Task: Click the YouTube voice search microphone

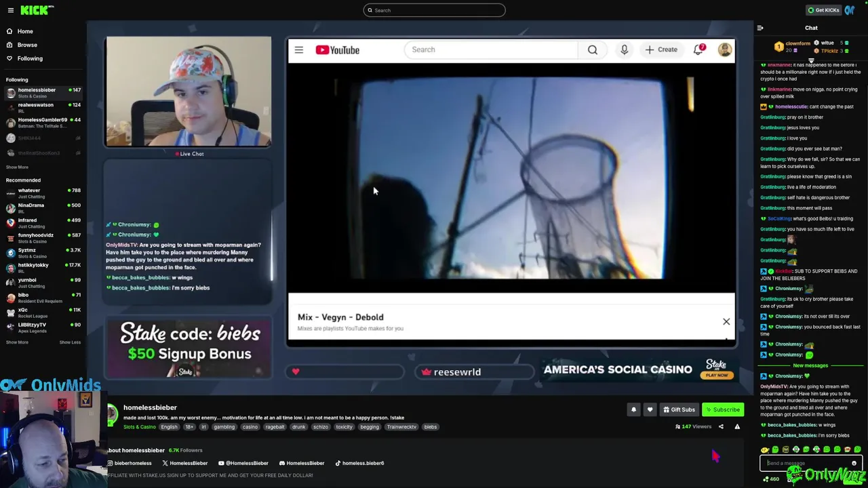Action: click(x=625, y=49)
